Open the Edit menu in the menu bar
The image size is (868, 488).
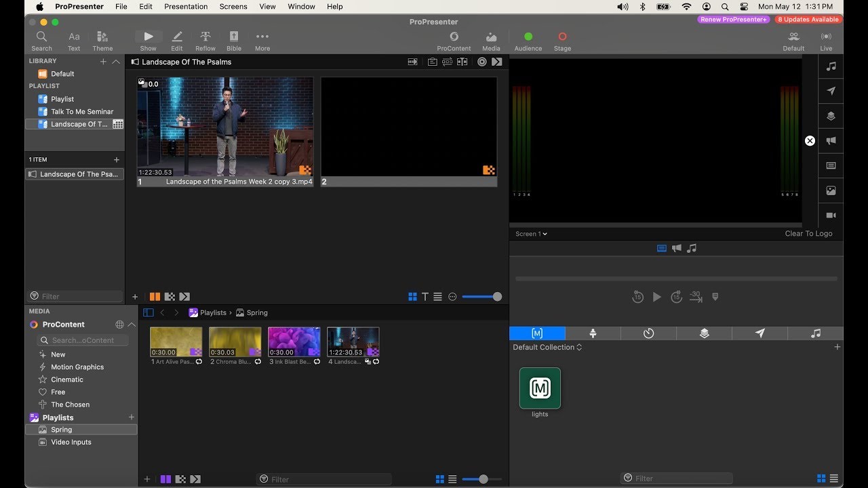[x=146, y=7]
